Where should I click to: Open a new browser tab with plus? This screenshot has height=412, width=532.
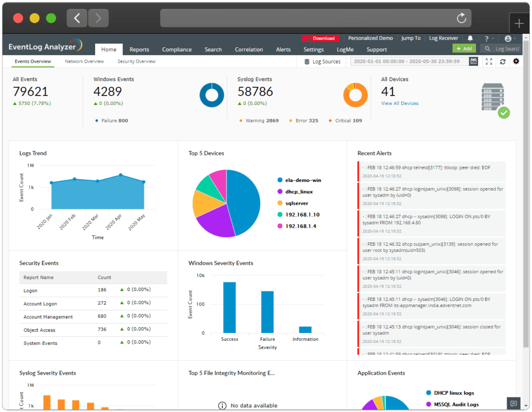tap(519, 24)
